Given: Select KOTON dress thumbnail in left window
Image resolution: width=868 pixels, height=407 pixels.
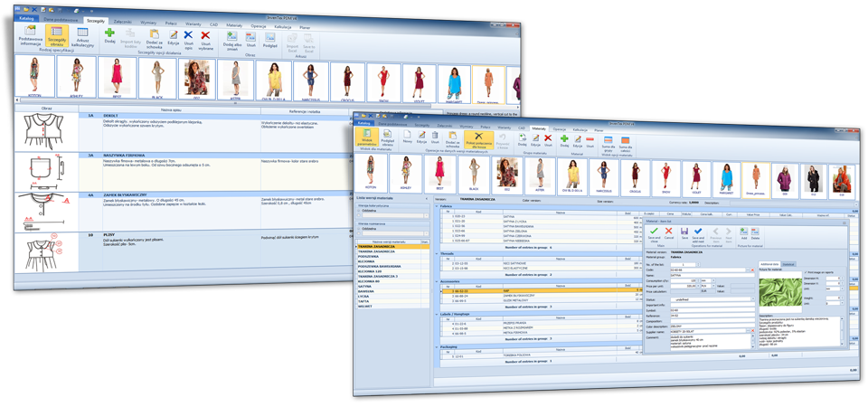Looking at the screenshot, I should [33, 76].
